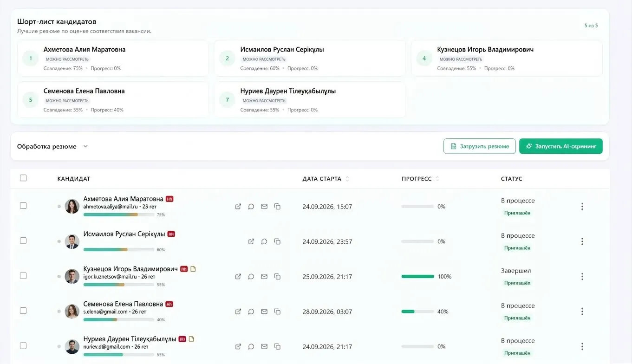632x364 pixels.
Task: Toggle select-all checkbox in table header
Action: coord(23,178)
